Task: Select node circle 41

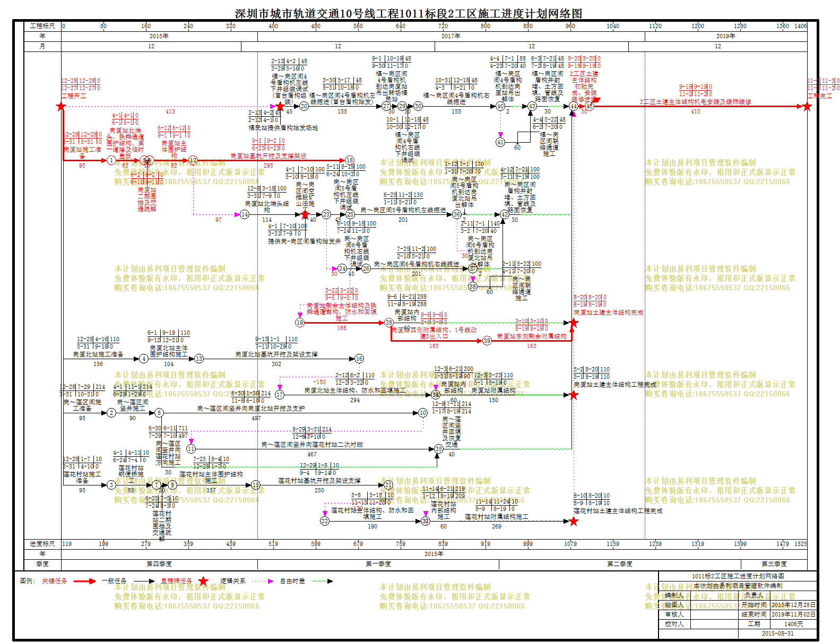Action: coord(500,142)
